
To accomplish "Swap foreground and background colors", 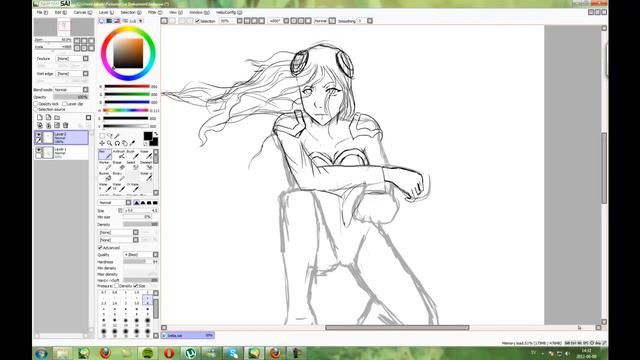I will 156,134.
